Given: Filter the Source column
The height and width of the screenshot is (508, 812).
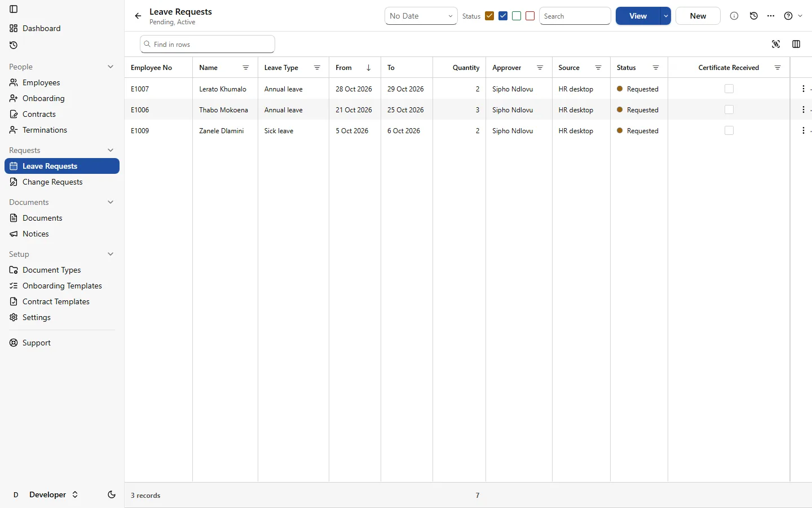Looking at the screenshot, I should click(x=598, y=68).
